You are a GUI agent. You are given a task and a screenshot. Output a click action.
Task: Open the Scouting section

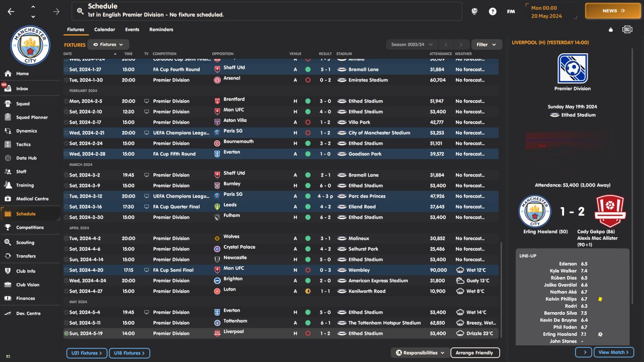pos(25,242)
